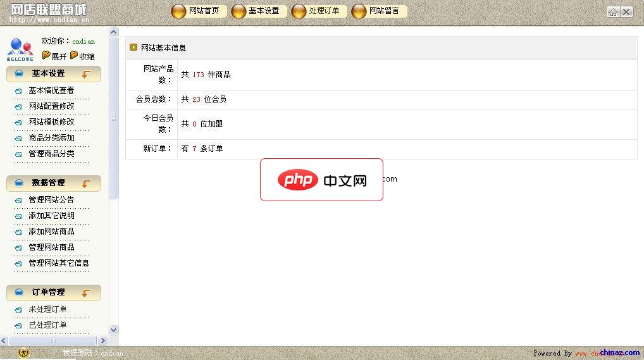Click the 网站基本信息 panel arrow icon
The width and height of the screenshot is (644, 360).
coord(133,47)
